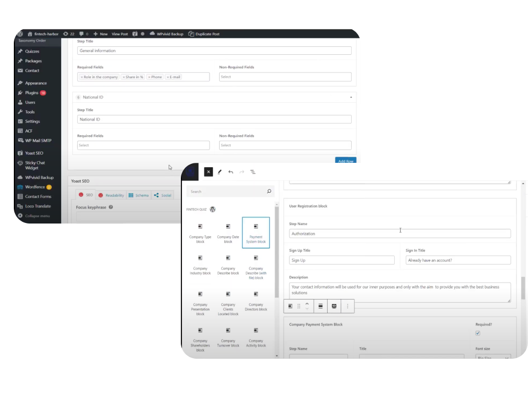Open Required Fields select under National ID
532x397 pixels.
143,145
